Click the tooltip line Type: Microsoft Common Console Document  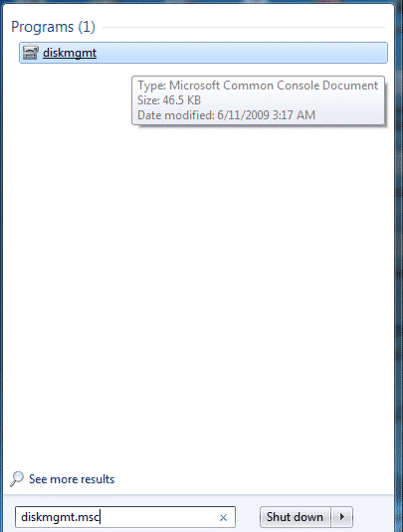coord(258,86)
